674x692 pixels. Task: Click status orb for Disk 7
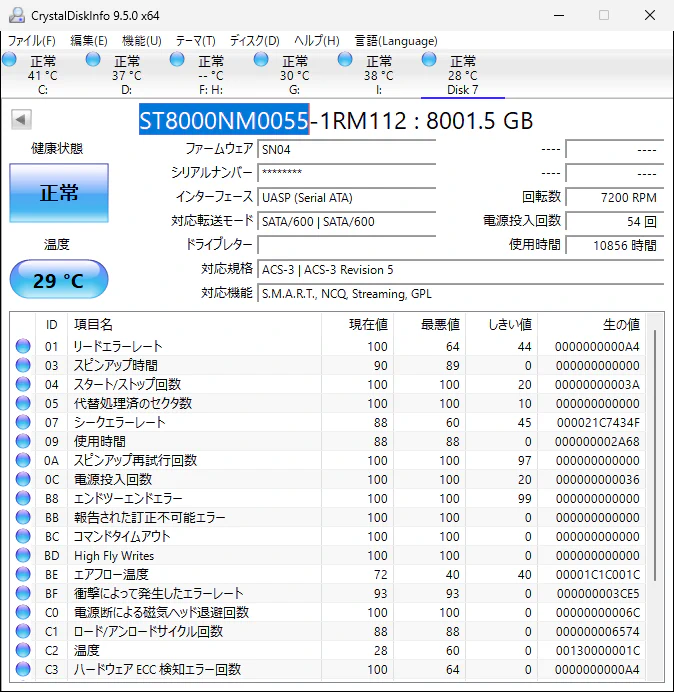pos(429,59)
